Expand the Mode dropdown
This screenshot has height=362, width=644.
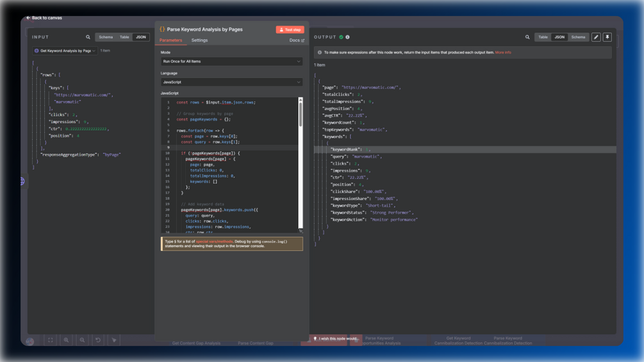[x=231, y=61]
